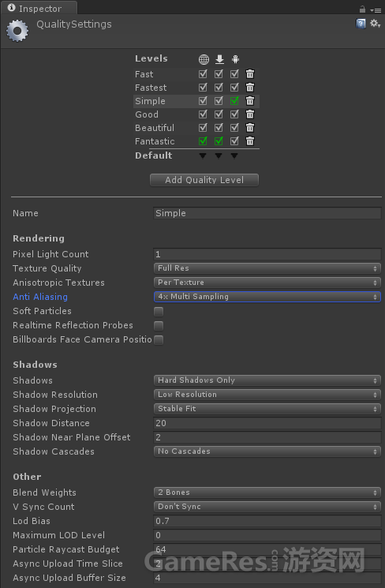
Task: Click the QualitySettings gear icon
Action: coord(17,31)
